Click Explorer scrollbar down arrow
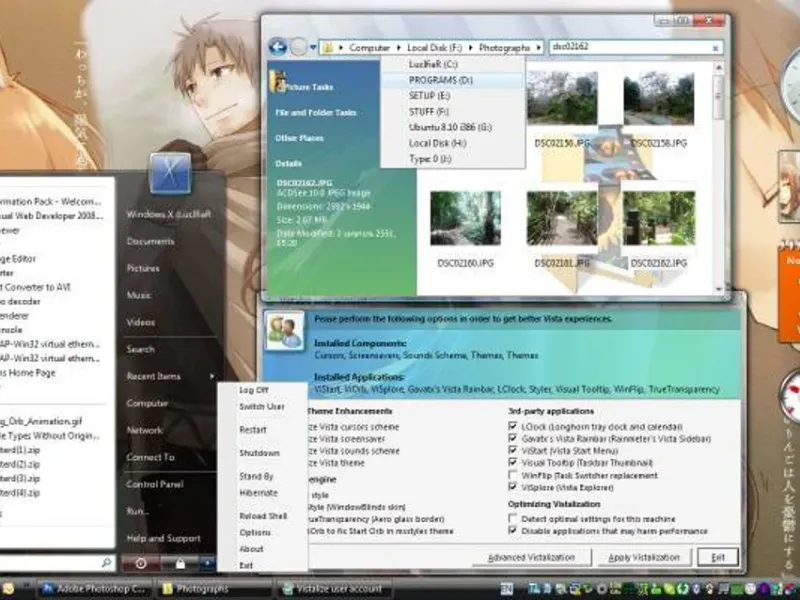 tap(719, 289)
